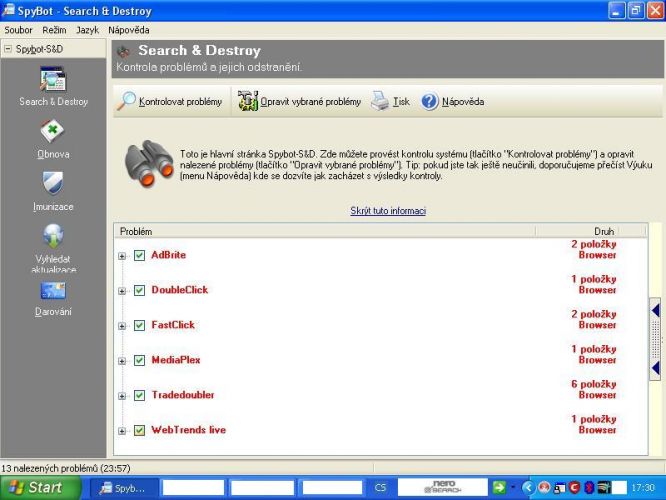Click the lower blue arrow on right panel edge
This screenshot has width=666, height=500.
655,368
